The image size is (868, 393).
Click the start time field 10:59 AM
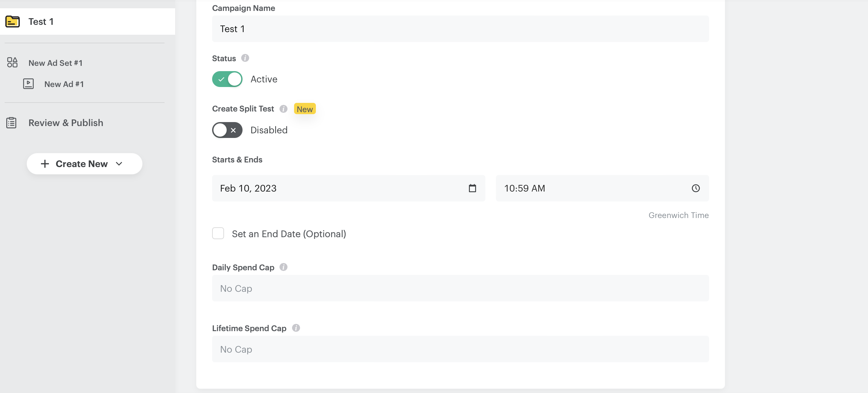(x=602, y=188)
